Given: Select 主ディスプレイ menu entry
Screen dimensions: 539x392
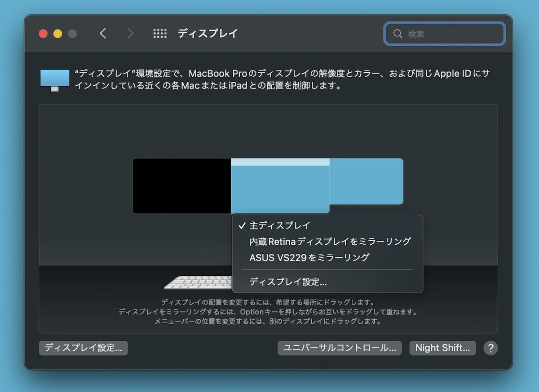Looking at the screenshot, I should (327, 225).
